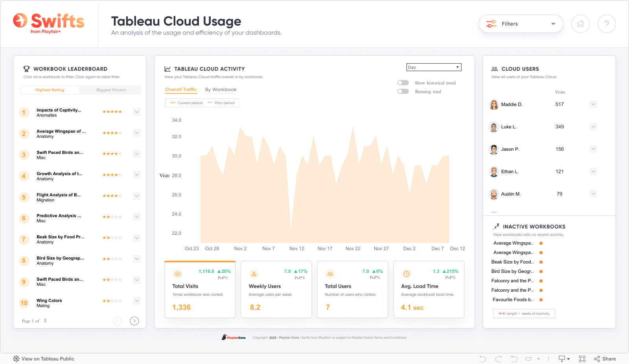This screenshot has width=629, height=364.
Task: Click the Share icon in bottom toolbar
Action: point(597,359)
